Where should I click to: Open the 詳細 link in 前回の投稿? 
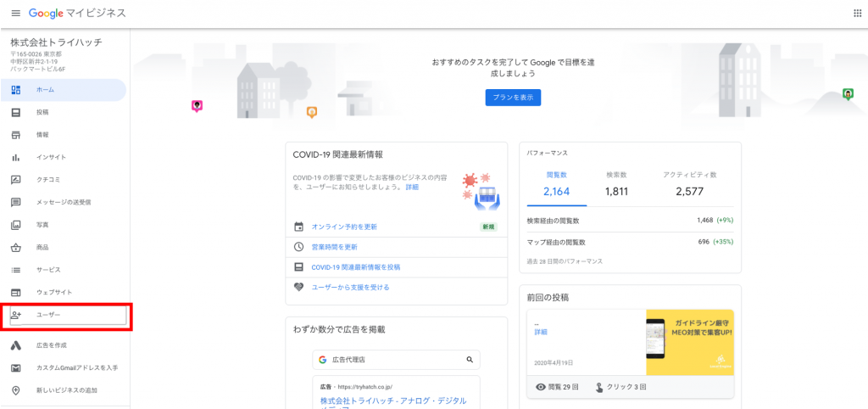(541, 333)
